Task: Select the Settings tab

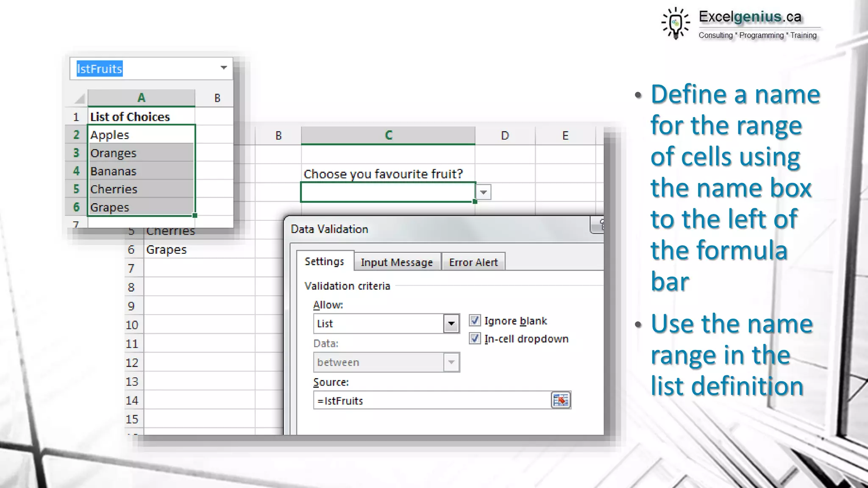Action: (x=325, y=261)
